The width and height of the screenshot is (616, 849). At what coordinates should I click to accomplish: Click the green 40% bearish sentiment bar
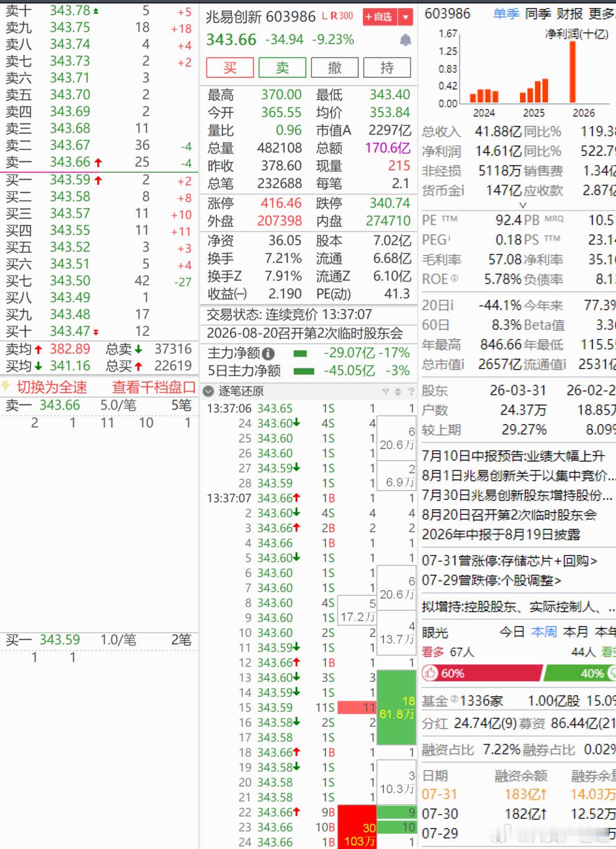pos(580,673)
